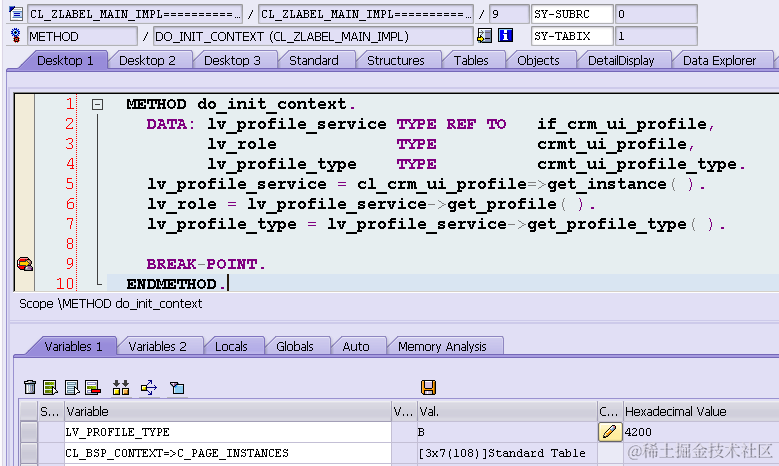The height and width of the screenshot is (466, 779).
Task: Open the Objects tab
Action: point(538,60)
